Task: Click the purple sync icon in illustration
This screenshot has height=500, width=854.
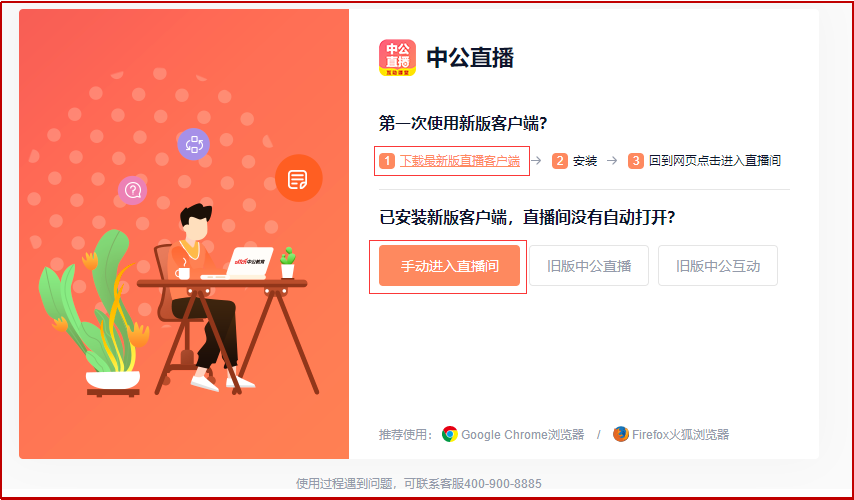Action: coord(193,144)
